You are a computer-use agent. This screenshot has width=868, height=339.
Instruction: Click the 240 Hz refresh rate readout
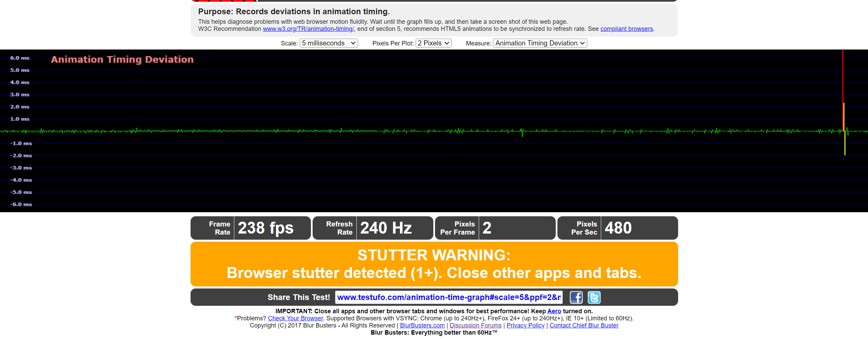point(386,228)
